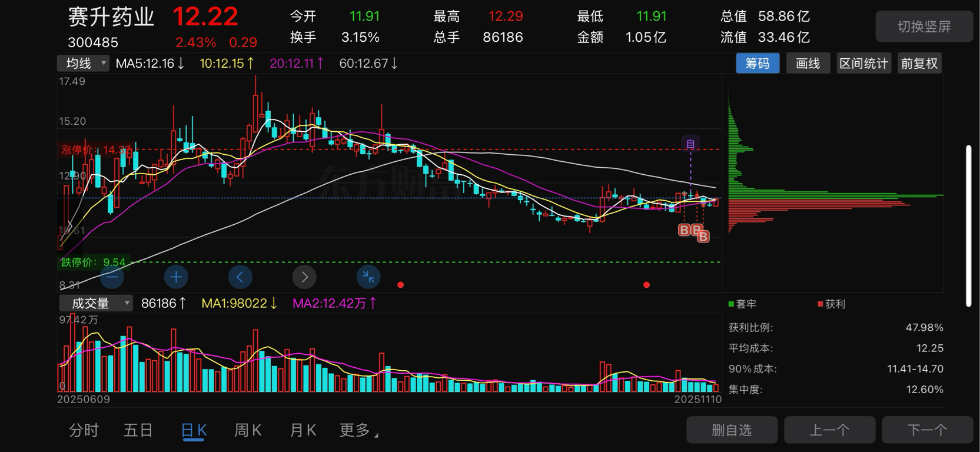
Task: Click the right-side vertical scrollbar
Action: click(968, 226)
